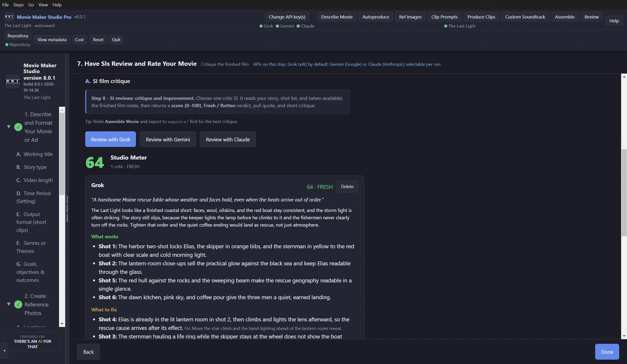Click Change API key(s)
The height and width of the screenshot is (364, 627).
(287, 17)
